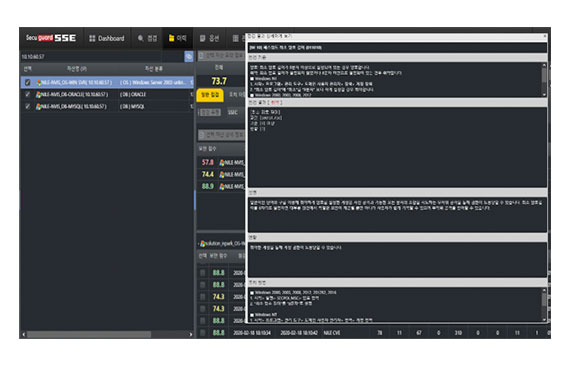
Task: Click the yellow highlighted filter button
Action: pyautogui.click(x=210, y=95)
